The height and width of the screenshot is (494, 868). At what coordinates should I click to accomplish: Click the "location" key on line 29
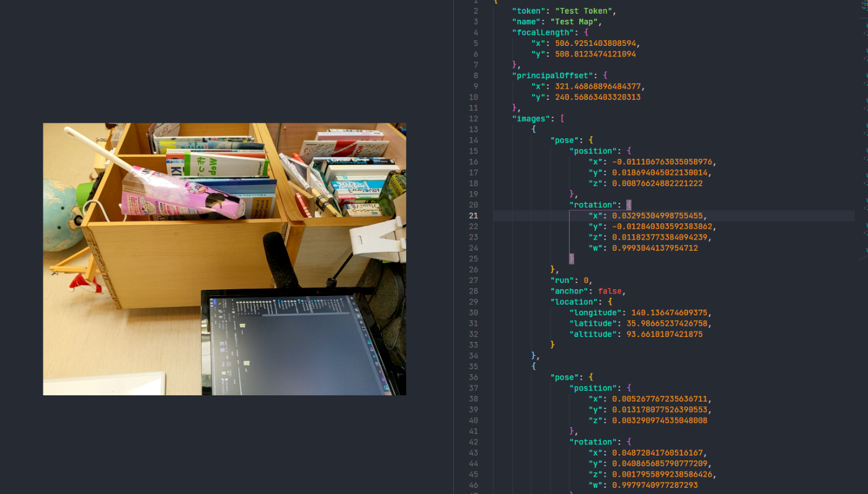pyautogui.click(x=574, y=302)
